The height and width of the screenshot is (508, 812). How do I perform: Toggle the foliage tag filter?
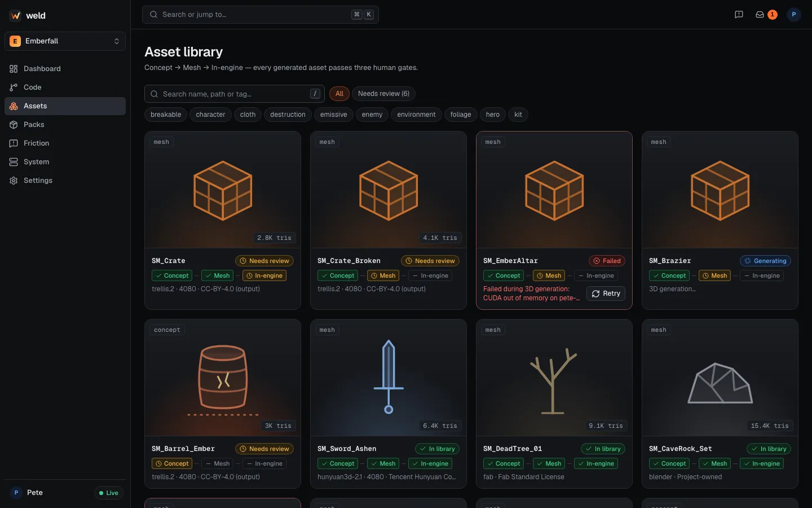(461, 115)
